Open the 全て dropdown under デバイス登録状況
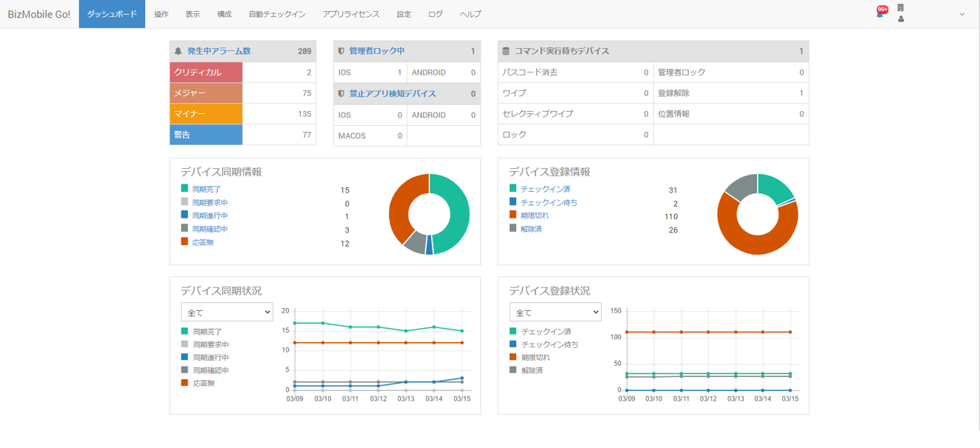 [x=555, y=312]
